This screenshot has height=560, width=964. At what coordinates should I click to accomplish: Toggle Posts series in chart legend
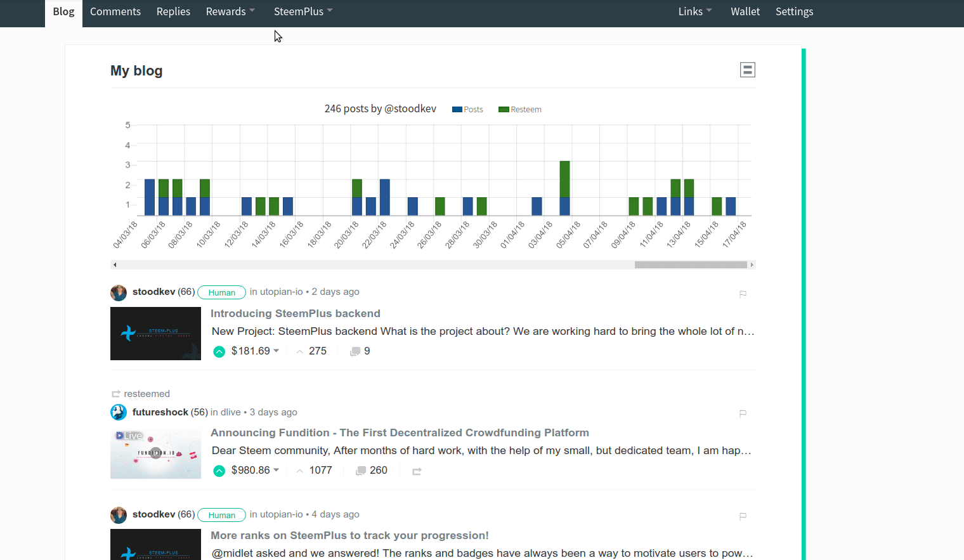(467, 110)
